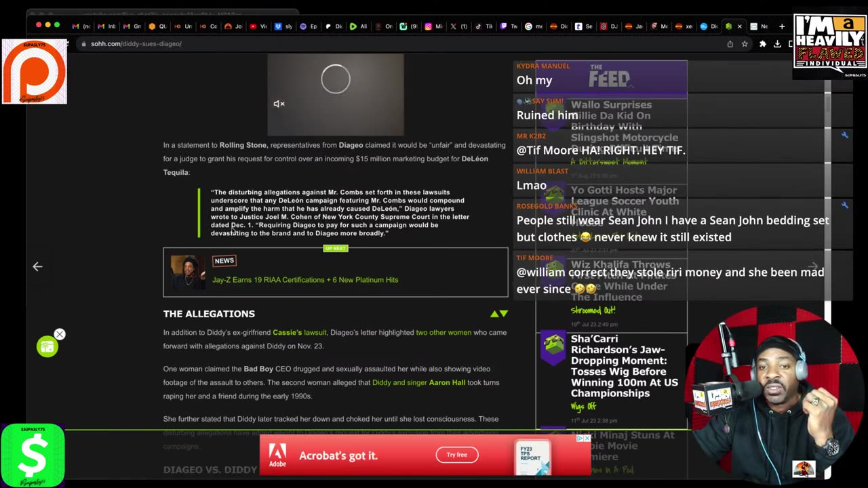Click the NEWS category tag
This screenshot has height=488, width=868.
224,260
